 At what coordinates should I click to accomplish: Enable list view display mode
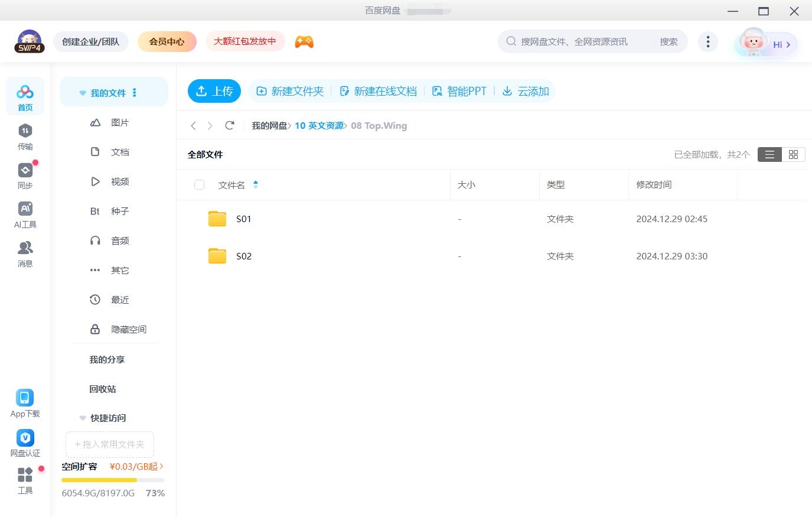pyautogui.click(x=769, y=154)
